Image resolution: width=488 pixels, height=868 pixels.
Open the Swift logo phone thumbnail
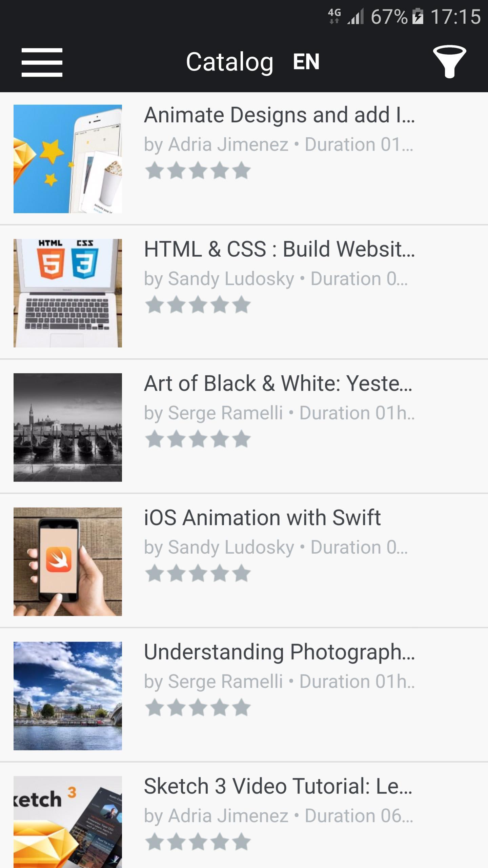pyautogui.click(x=68, y=561)
